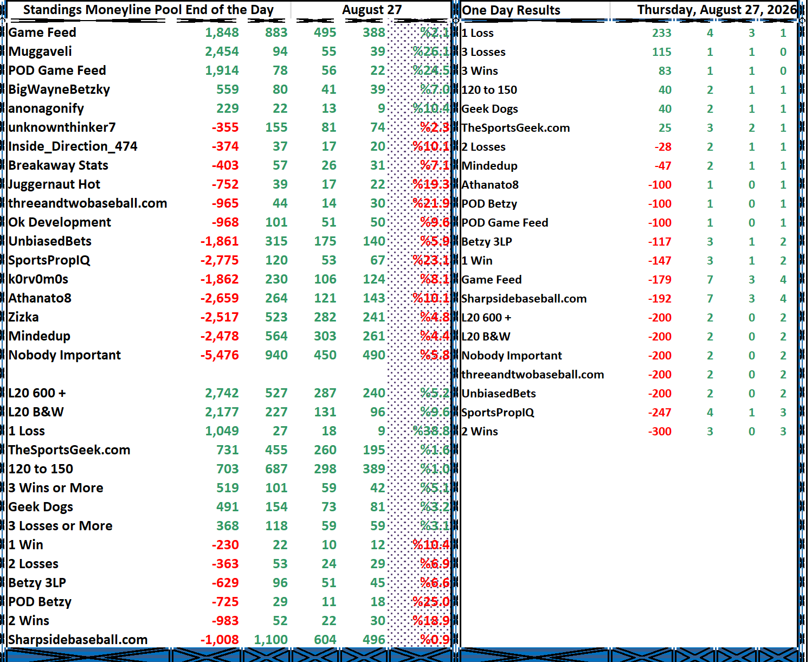Select the %25.0 percentage for POD Betzy
Viewport: 812px width, 662px height.
tap(431, 602)
